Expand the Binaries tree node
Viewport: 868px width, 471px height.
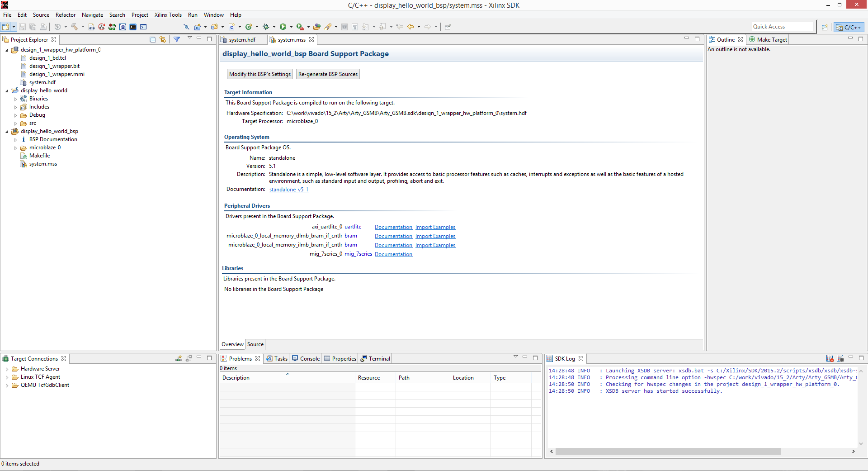pyautogui.click(x=15, y=99)
